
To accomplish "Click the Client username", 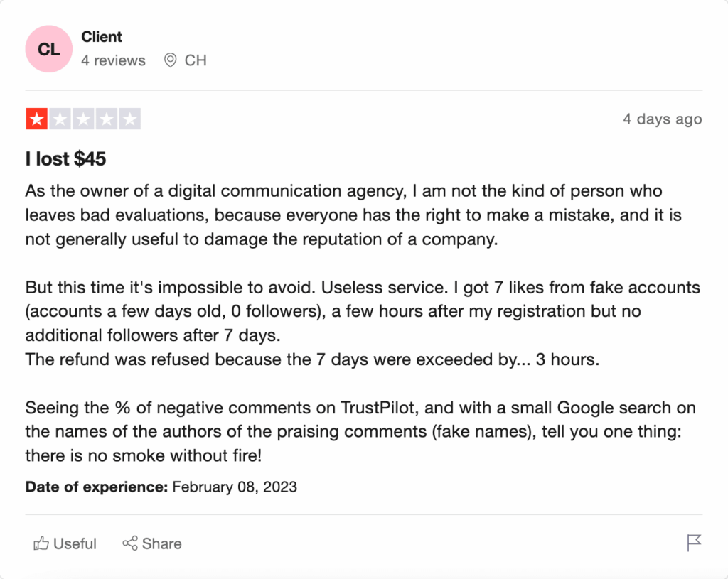I will 102,36.
